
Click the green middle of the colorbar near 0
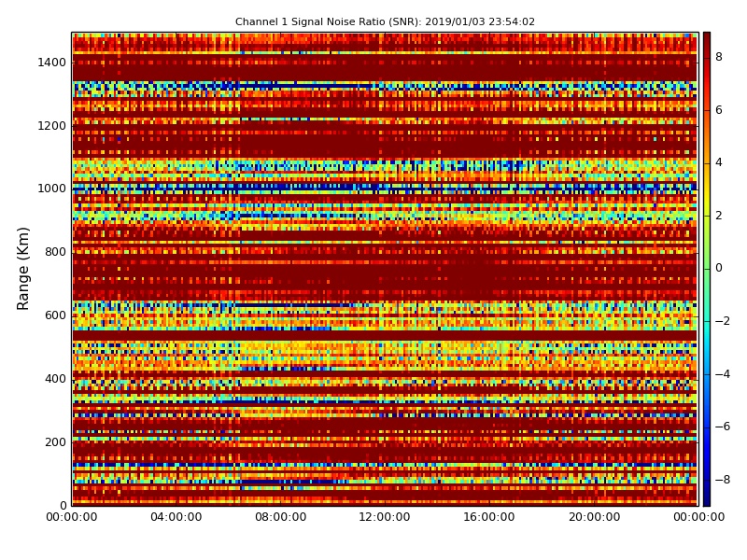tap(707, 269)
